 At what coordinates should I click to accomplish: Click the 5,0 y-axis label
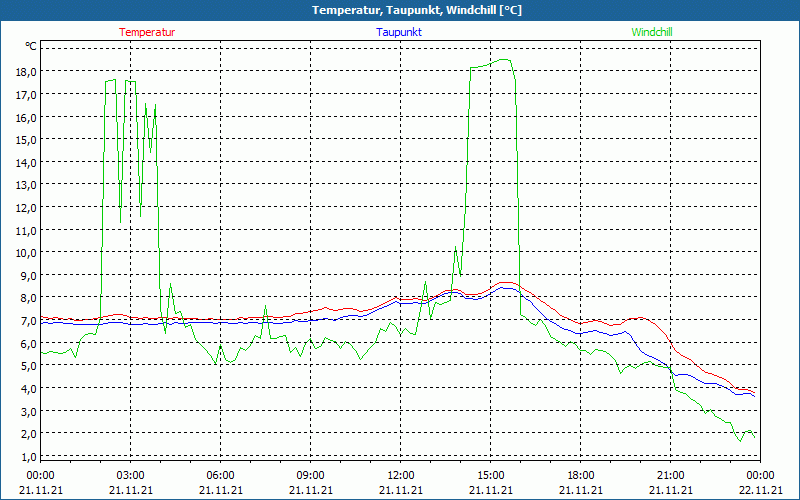pos(28,366)
